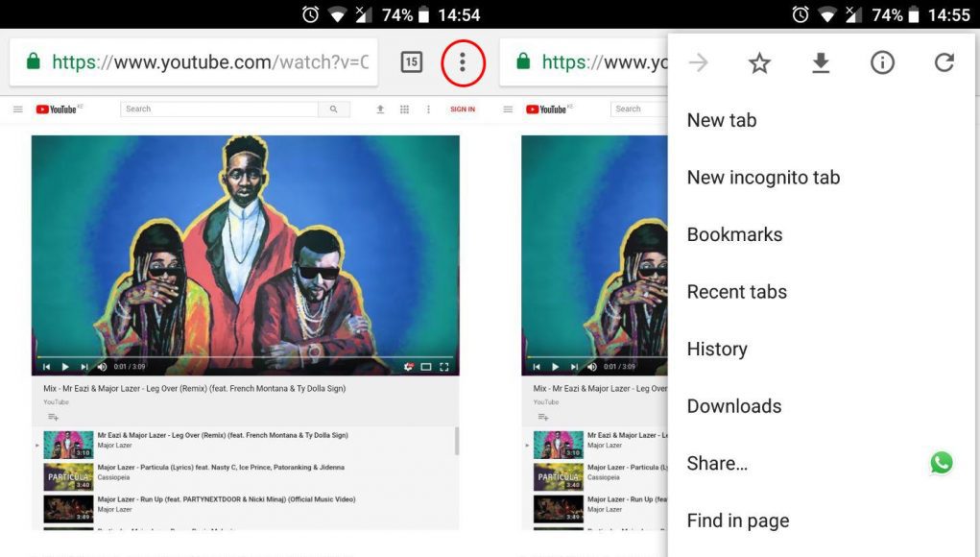This screenshot has height=557, width=980.
Task: Skip to previous track in right player
Action: pos(537,367)
